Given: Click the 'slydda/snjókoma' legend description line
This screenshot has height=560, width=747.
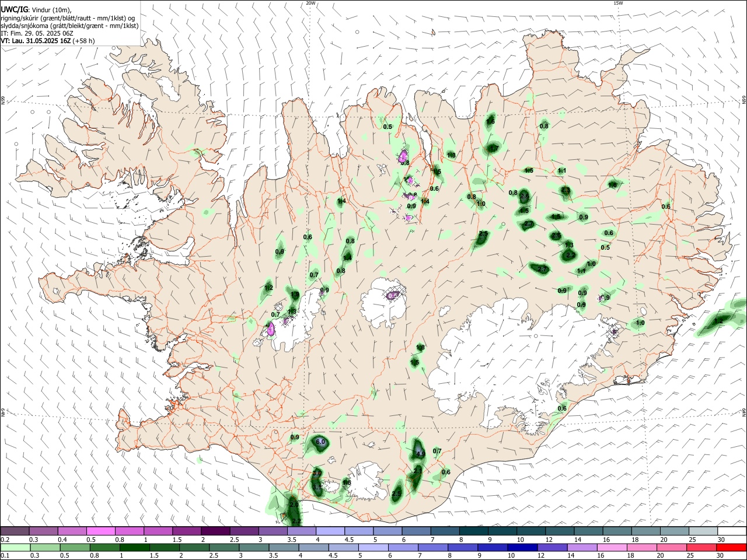Looking at the screenshot, I should tap(69, 26).
